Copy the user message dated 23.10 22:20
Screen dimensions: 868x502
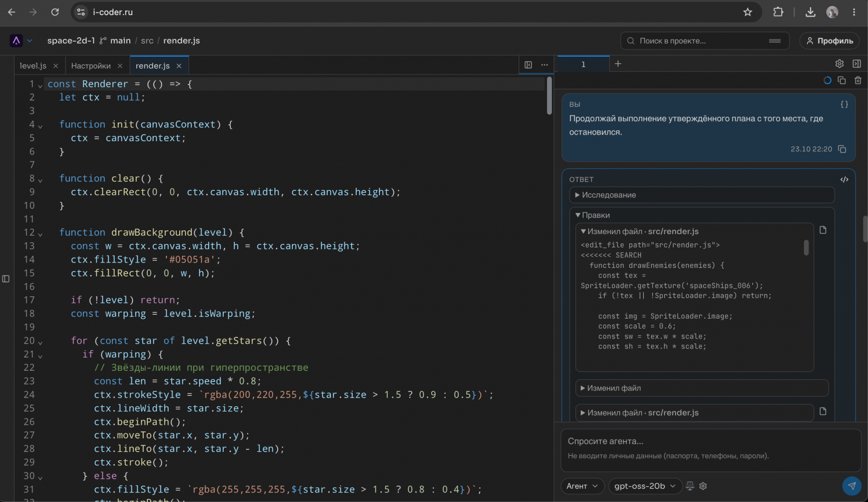click(x=842, y=149)
